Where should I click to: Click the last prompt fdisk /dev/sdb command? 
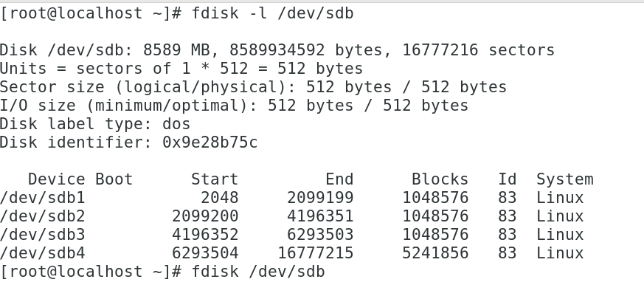click(258, 272)
